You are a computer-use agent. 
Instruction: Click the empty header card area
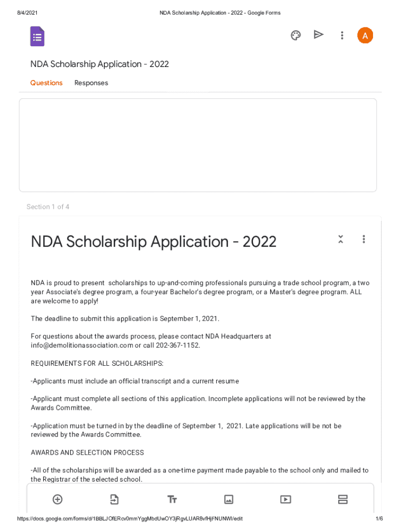tap(197, 145)
